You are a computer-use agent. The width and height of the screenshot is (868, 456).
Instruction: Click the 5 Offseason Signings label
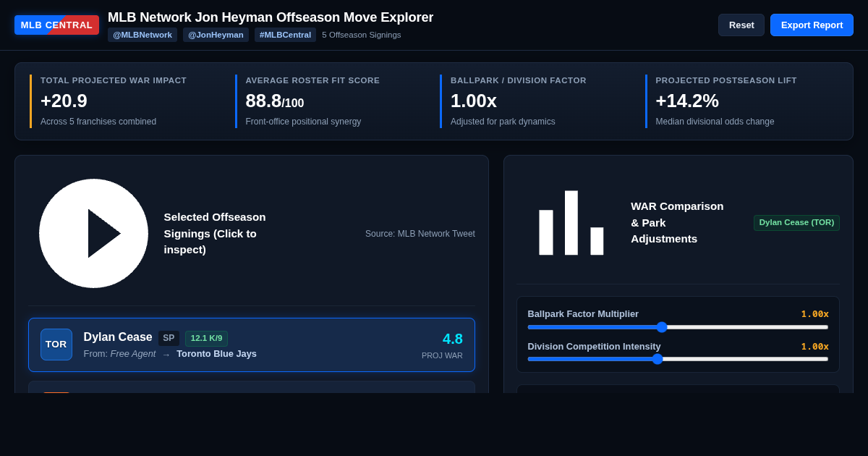coord(362,35)
